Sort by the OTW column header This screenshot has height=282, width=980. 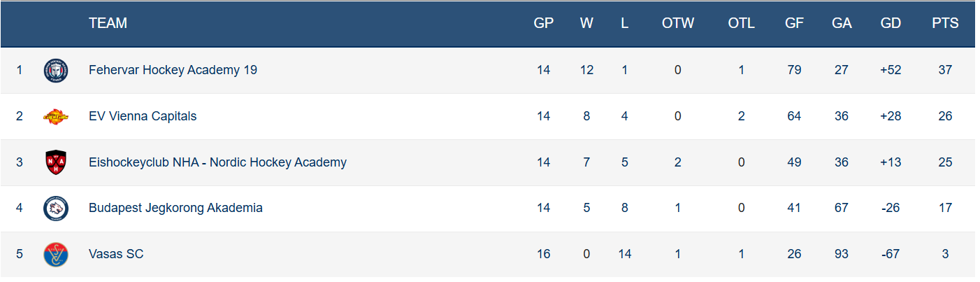tap(678, 23)
